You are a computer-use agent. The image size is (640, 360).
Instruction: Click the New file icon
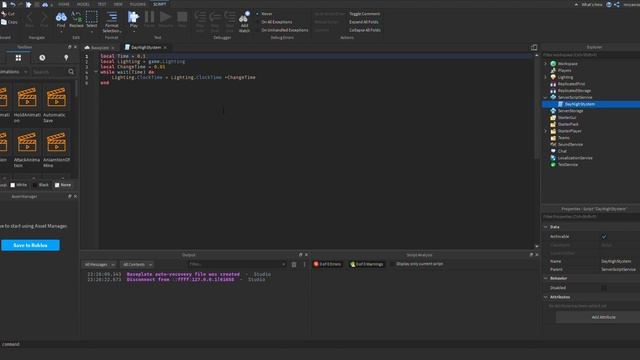pos(4,4)
